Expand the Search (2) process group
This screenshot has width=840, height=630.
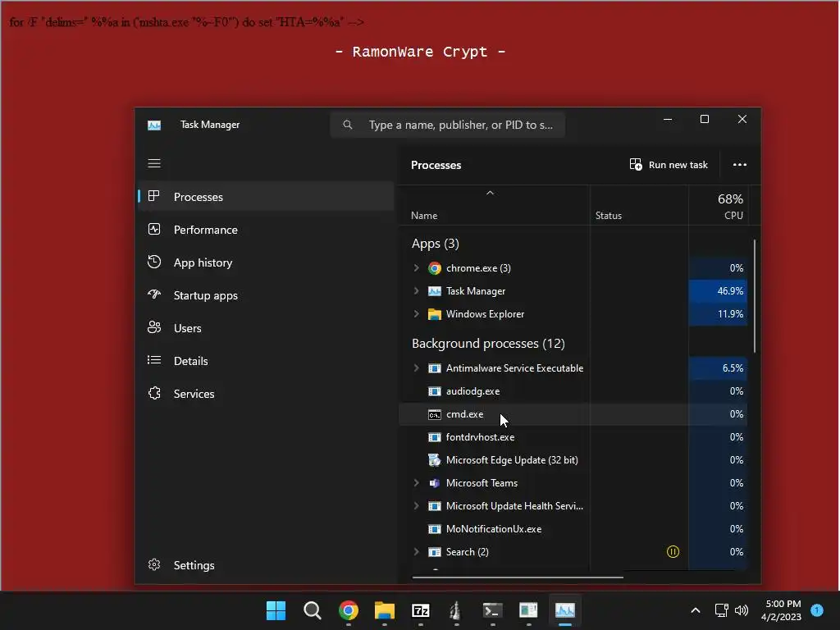pyautogui.click(x=416, y=552)
